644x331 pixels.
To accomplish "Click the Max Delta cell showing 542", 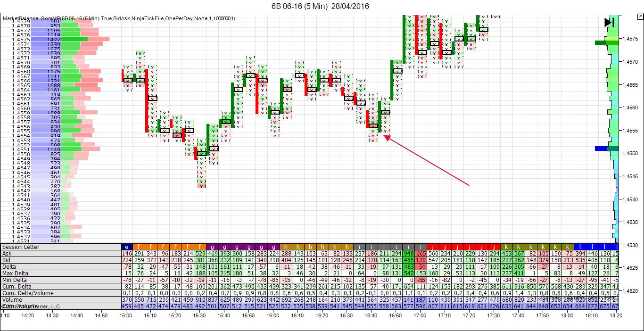I will point(409,273).
